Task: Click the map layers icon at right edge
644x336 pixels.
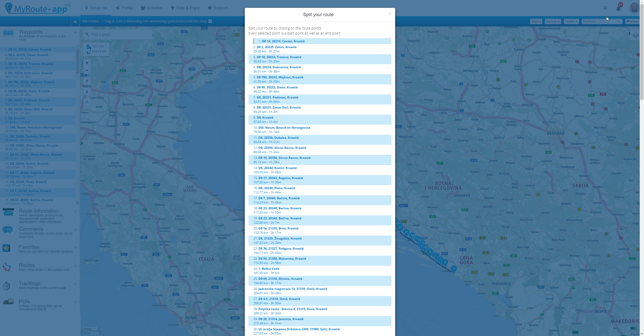Action: coord(635,35)
